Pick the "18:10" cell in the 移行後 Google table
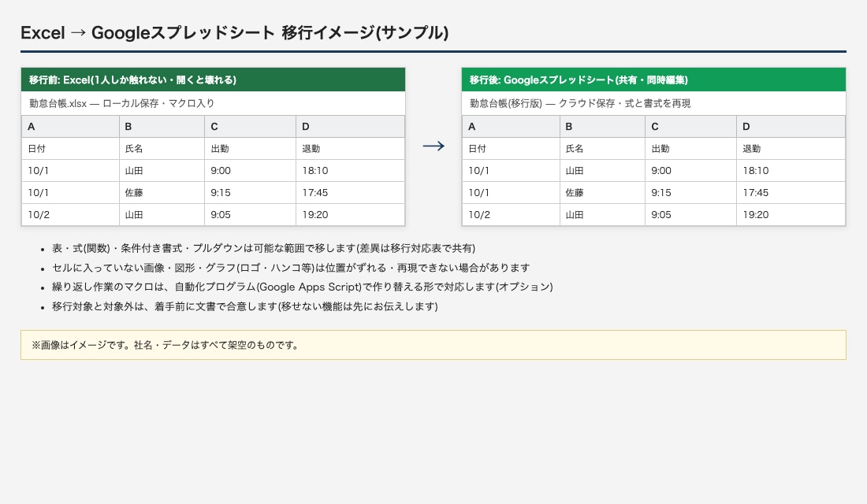Image resolution: width=867 pixels, height=504 pixels. coord(791,171)
